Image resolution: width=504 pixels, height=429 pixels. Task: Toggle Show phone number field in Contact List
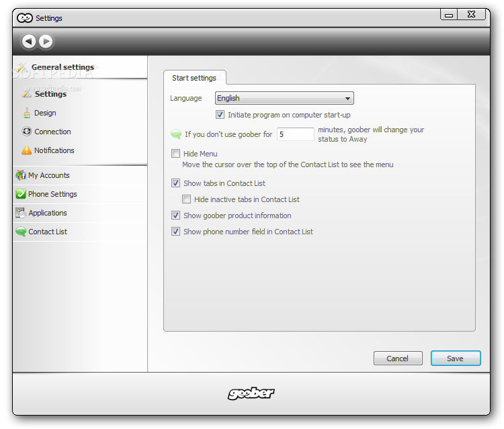176,231
